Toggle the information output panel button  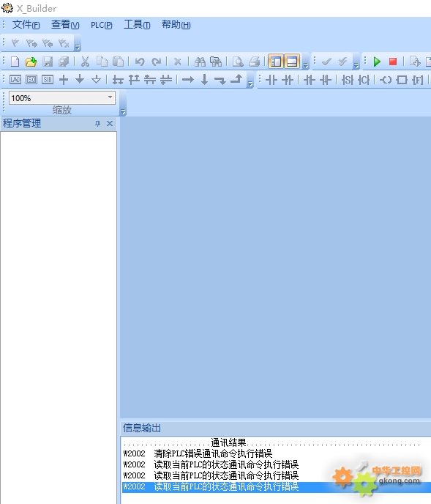click(x=292, y=62)
